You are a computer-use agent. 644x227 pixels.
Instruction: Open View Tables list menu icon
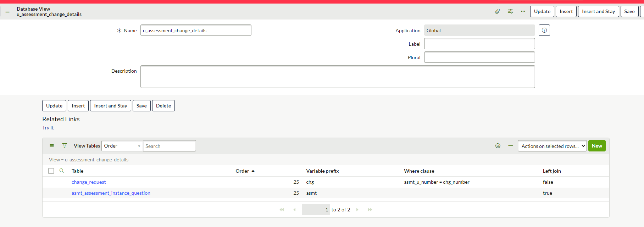click(52, 146)
